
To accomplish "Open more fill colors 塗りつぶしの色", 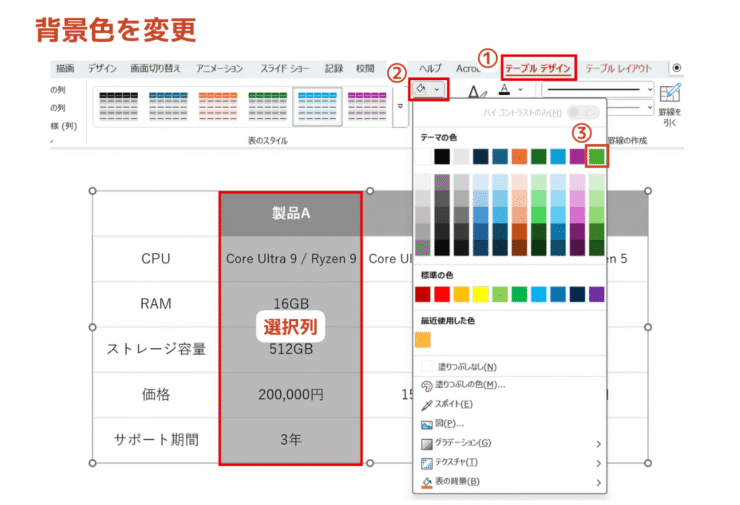I will tap(468, 385).
